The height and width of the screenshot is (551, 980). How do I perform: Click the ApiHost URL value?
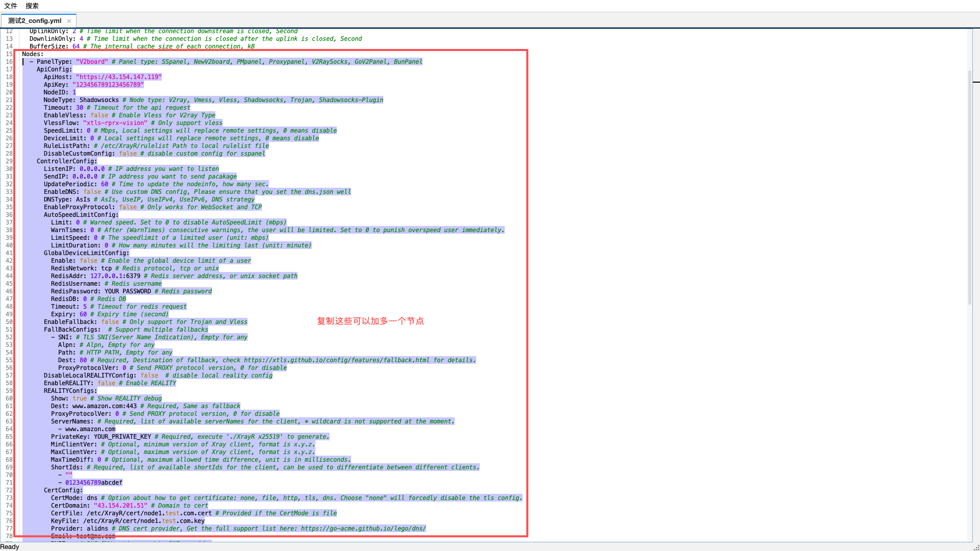119,77
